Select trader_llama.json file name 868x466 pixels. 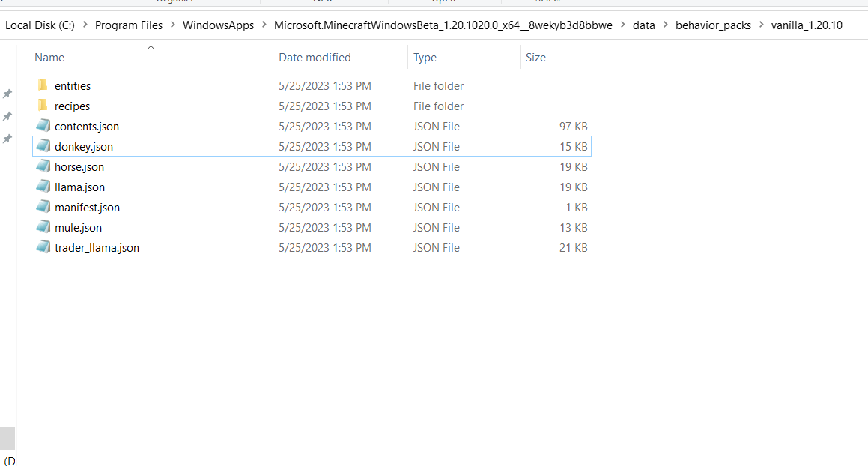point(97,248)
